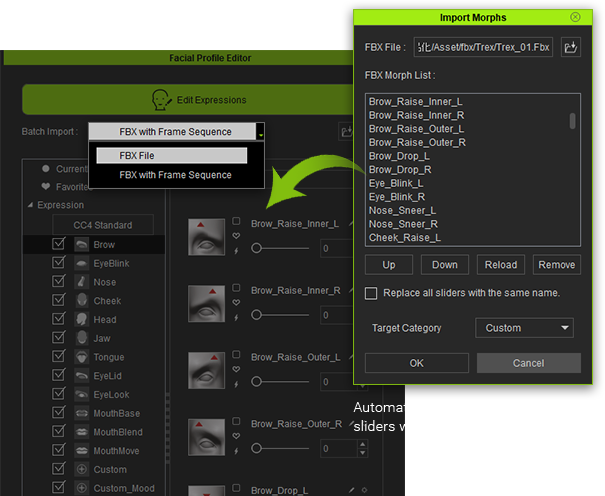The height and width of the screenshot is (496, 605).
Task: Click the Nose category icon
Action: click(81, 282)
